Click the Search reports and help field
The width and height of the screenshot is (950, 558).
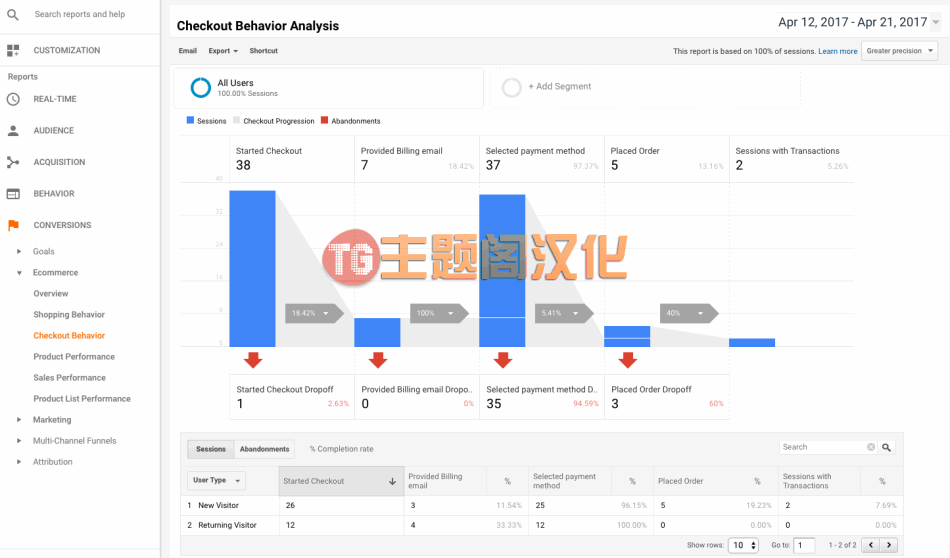(x=80, y=14)
